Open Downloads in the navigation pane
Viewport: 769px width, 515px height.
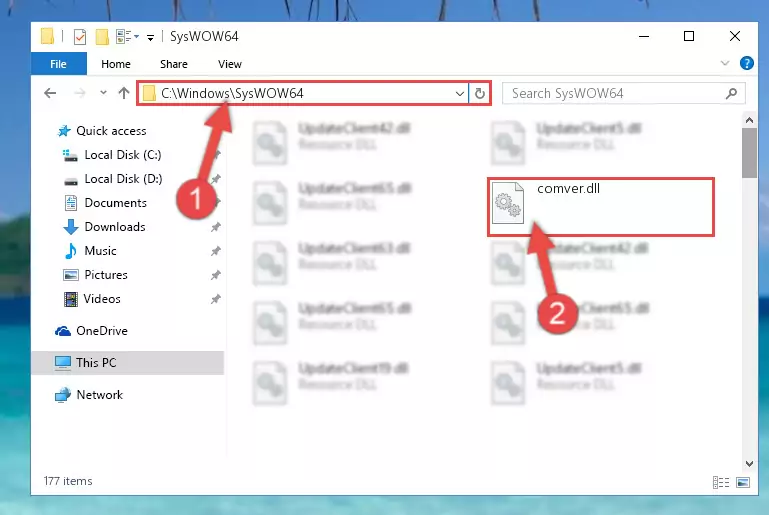click(x=115, y=227)
